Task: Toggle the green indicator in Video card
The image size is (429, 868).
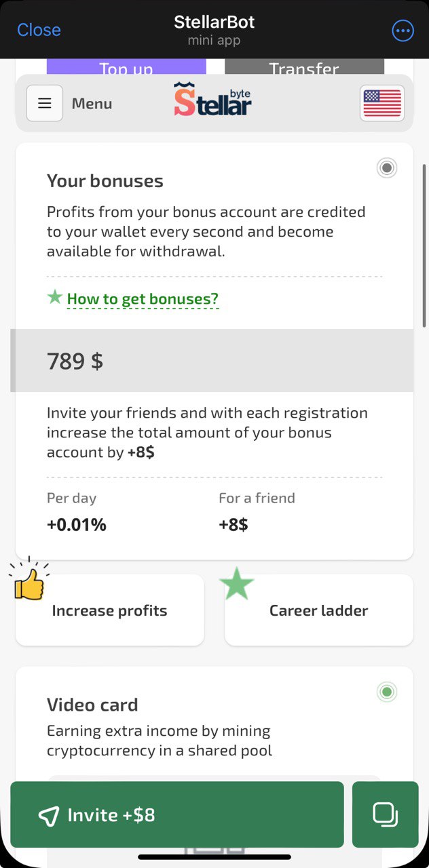Action: pyautogui.click(x=387, y=692)
